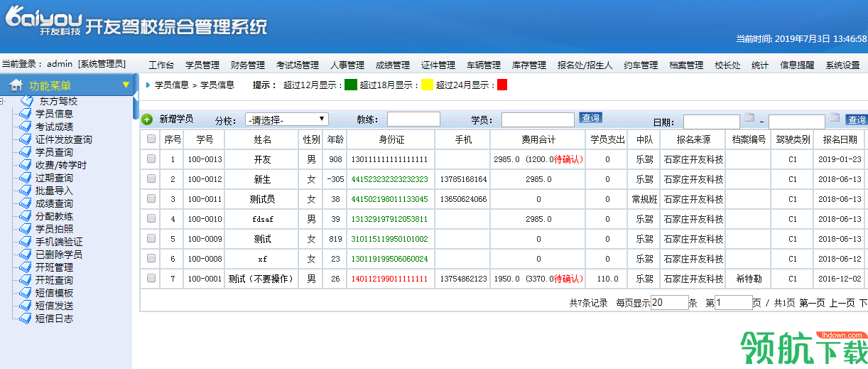Image resolution: width=868 pixels, height=369 pixels.
Task: Click the book icon beside 过期查询
Action: point(26,178)
